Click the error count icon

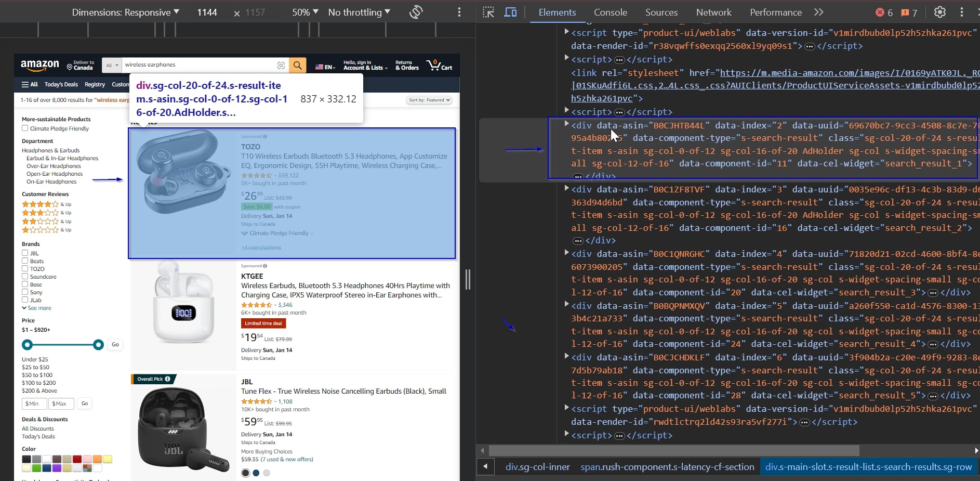coord(880,12)
